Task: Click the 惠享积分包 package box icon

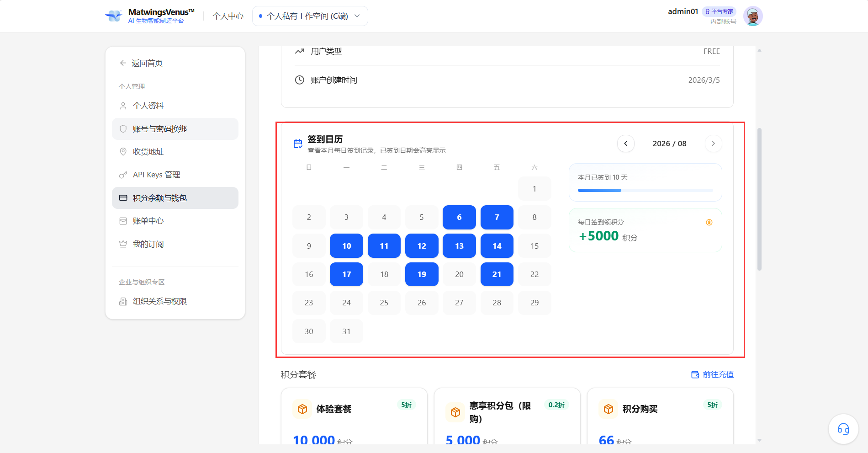Action: pos(455,412)
